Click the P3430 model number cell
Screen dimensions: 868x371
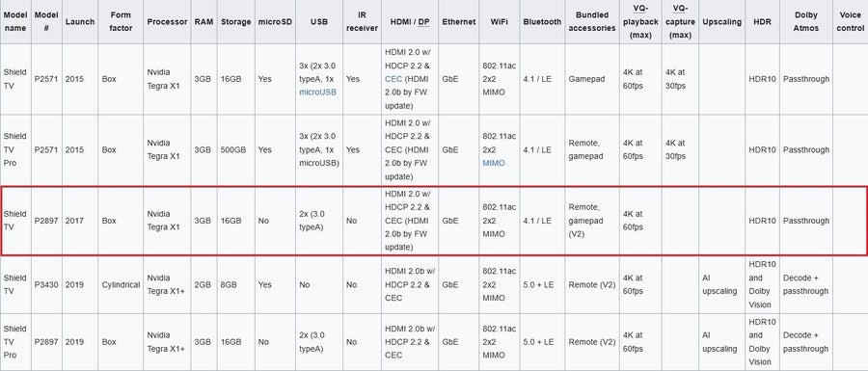click(x=46, y=284)
